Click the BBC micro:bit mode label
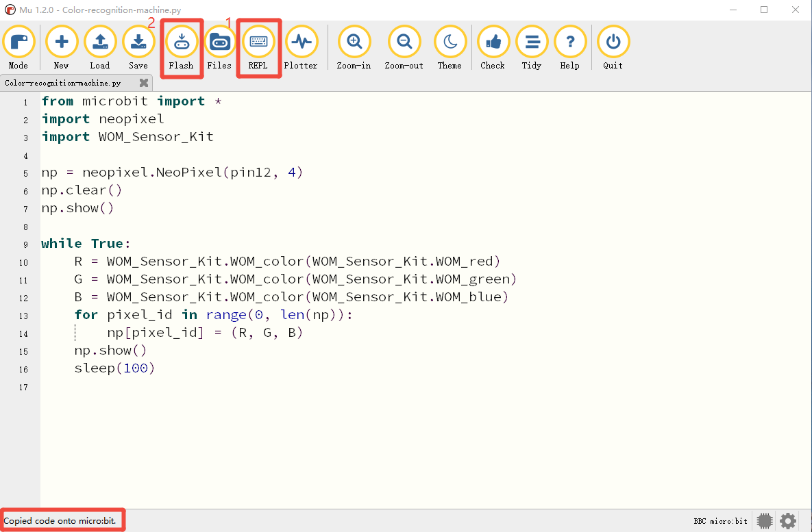812x532 pixels. [x=720, y=521]
